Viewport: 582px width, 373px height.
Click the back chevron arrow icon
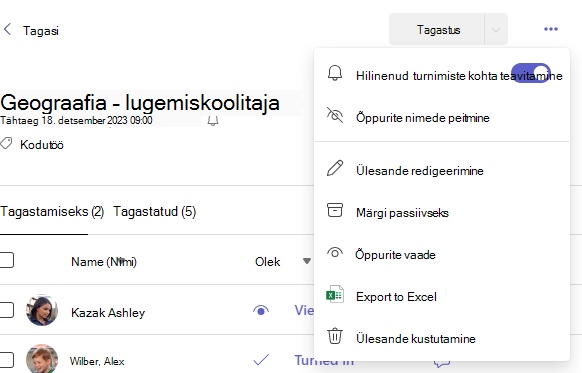[x=7, y=29]
